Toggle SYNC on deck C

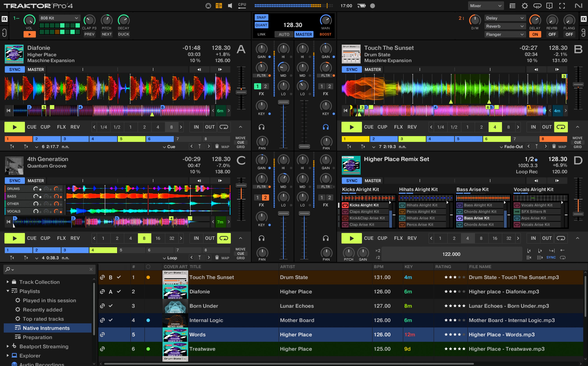click(x=14, y=180)
